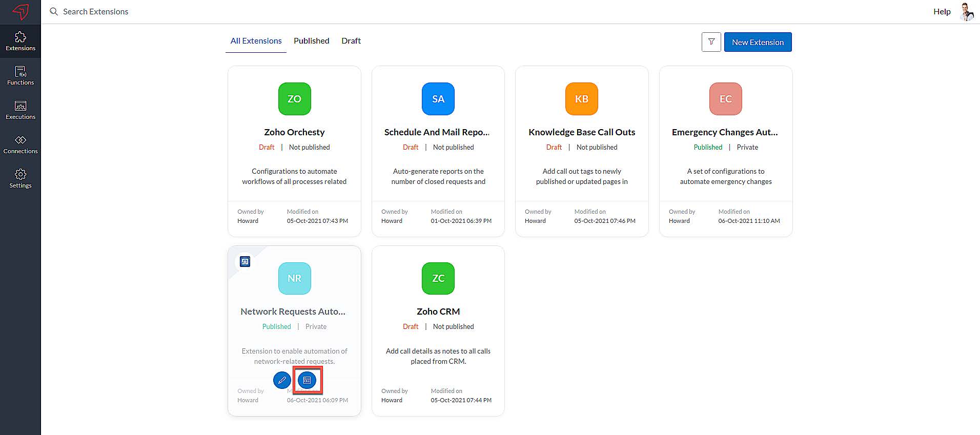980x435 pixels.
Task: Click owner Howard on Zoho CRM card
Action: click(x=392, y=400)
